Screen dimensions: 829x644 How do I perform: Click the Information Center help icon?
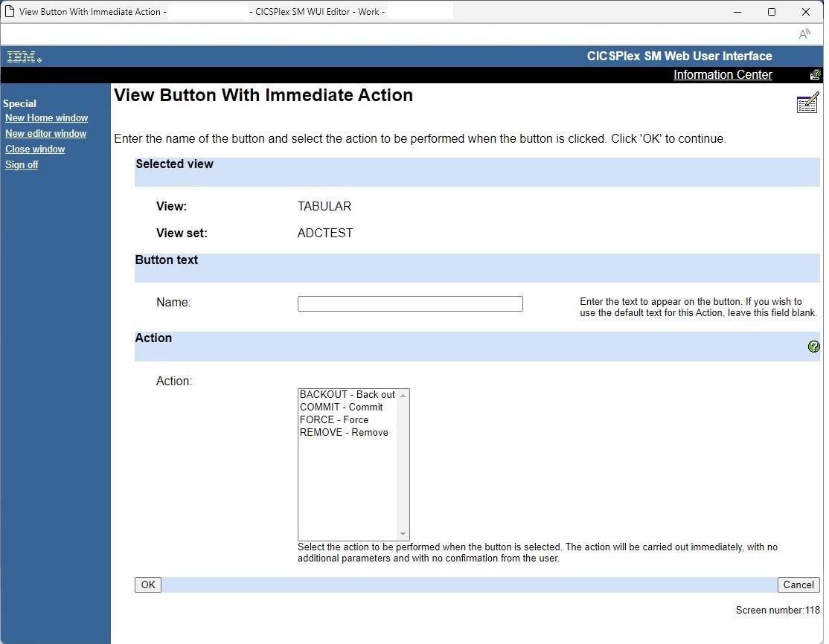click(815, 74)
